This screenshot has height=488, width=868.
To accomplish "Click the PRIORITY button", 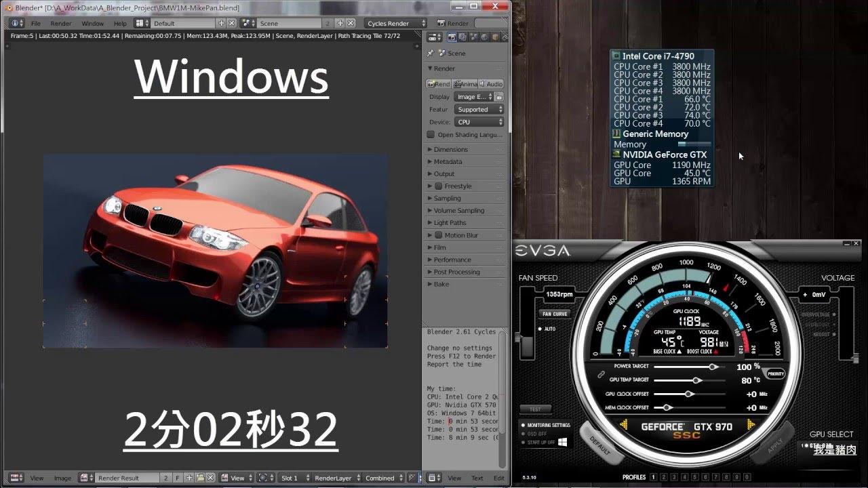I will 776,373.
